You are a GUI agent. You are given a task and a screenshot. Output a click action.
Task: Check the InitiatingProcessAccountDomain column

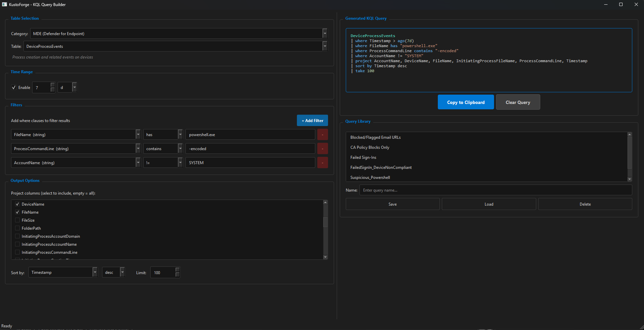pos(17,236)
